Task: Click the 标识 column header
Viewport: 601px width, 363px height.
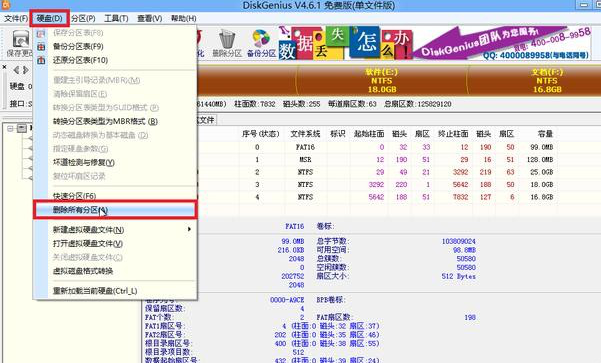Action: pos(337,134)
